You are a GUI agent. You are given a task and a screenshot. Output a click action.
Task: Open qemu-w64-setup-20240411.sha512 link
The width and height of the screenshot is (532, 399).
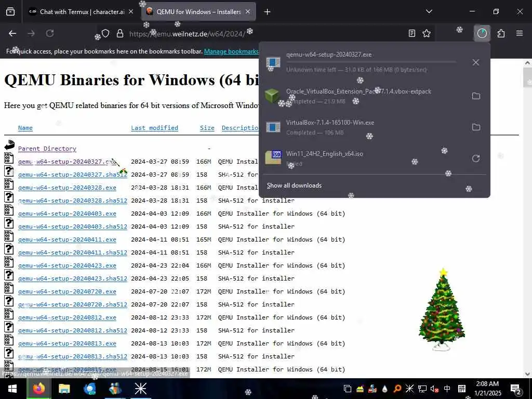[x=73, y=253]
